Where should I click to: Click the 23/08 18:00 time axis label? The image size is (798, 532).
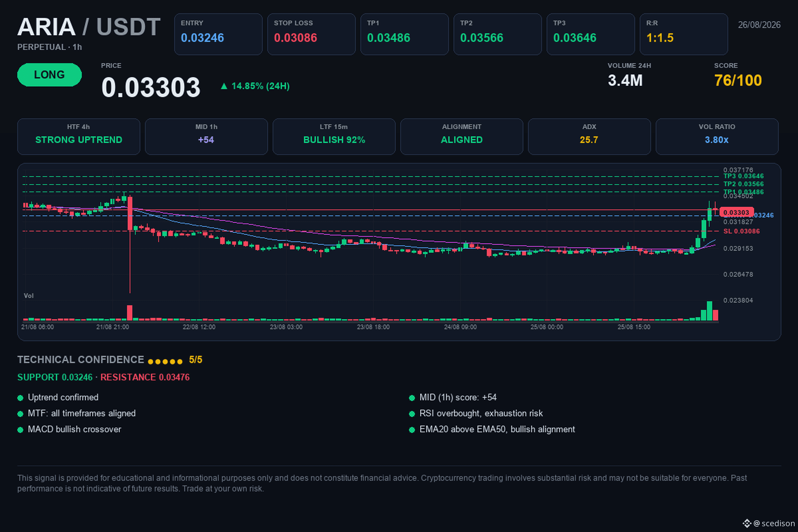[x=373, y=327]
